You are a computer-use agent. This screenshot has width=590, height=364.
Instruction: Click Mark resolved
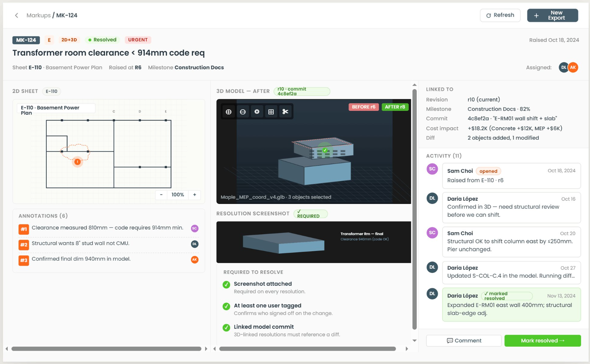(542, 341)
